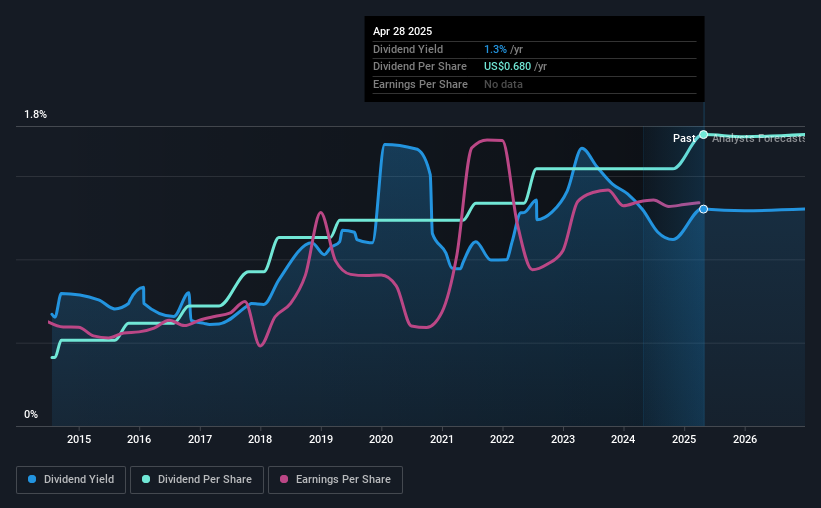
Task: Click the 2026 x-axis label
Action: (745, 439)
